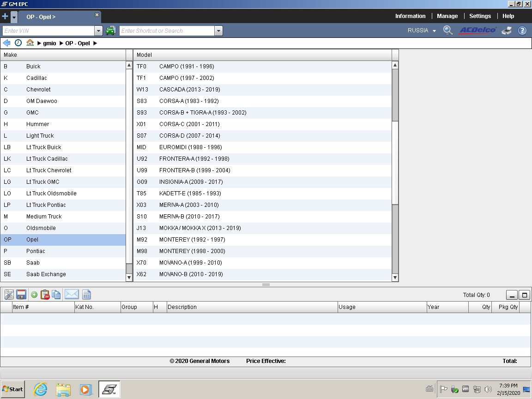The height and width of the screenshot is (399, 532).
Task: Choose model CORSA-D (2007 - 2014)
Action: [263, 136]
